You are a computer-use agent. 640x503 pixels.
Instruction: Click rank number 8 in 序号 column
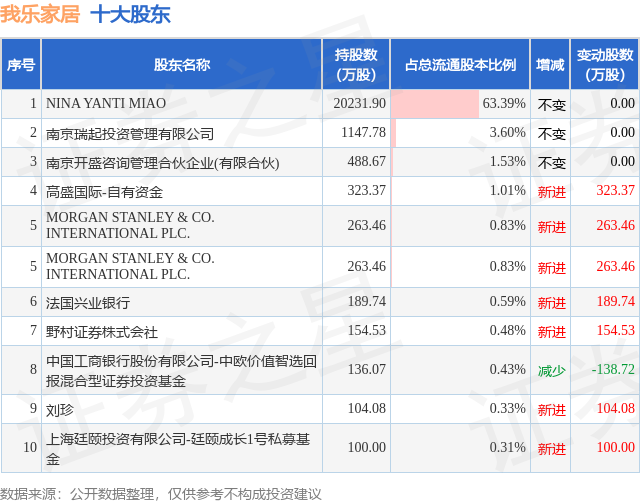[x=33, y=369]
